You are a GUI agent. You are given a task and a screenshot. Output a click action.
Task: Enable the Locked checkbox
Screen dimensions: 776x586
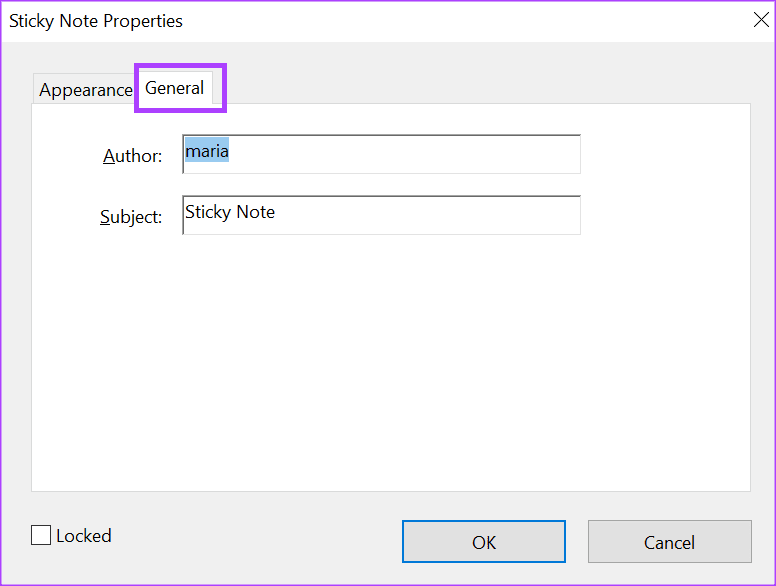pos(41,536)
